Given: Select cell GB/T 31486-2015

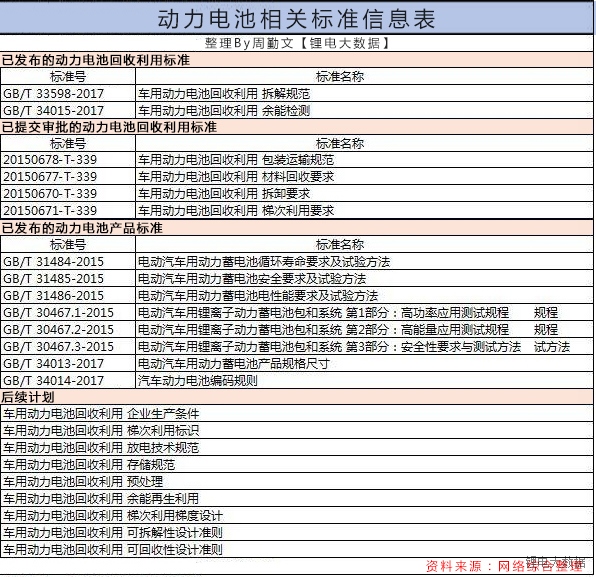Looking at the screenshot, I should pyautogui.click(x=68, y=295).
